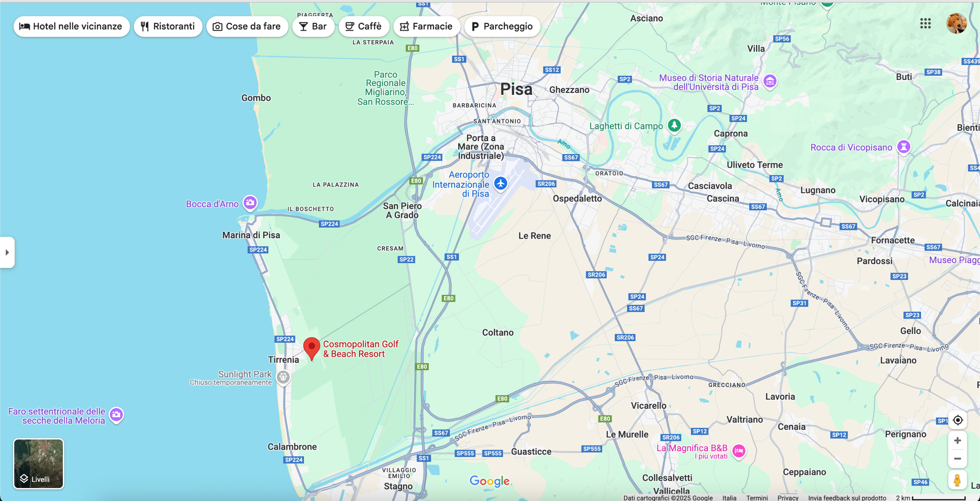Click the my location target icon

(x=957, y=420)
